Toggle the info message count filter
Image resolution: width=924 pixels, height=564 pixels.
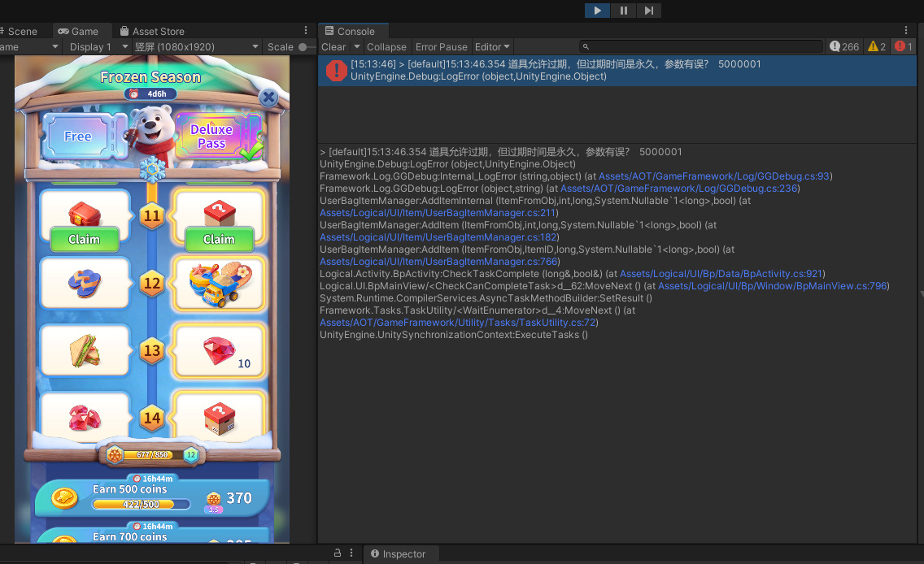pyautogui.click(x=844, y=47)
